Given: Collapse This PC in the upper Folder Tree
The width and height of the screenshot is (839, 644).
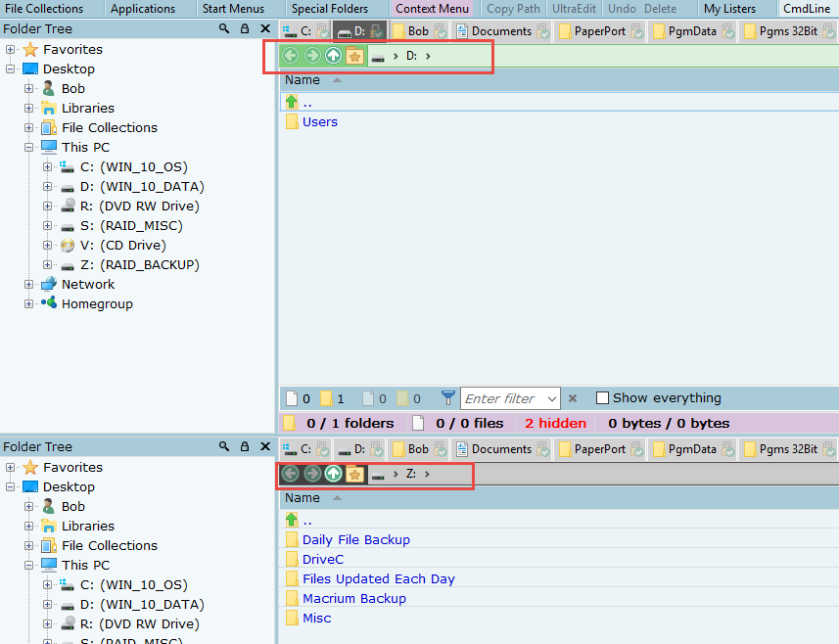Looking at the screenshot, I should 29,147.
